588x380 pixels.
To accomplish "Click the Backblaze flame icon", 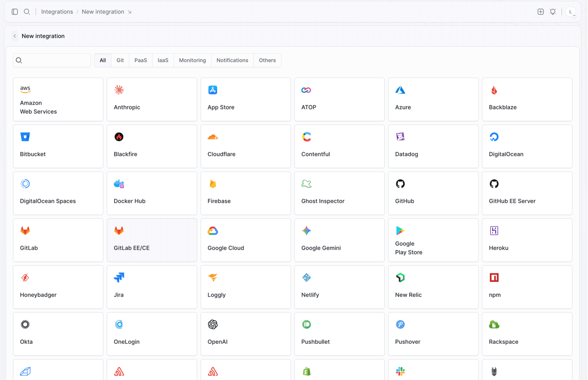I will (494, 90).
